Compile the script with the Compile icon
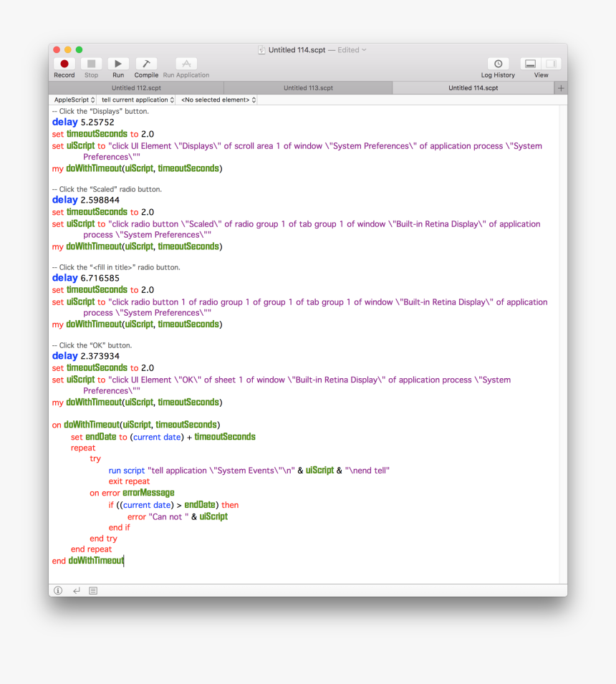The width and height of the screenshot is (616, 684). point(145,64)
